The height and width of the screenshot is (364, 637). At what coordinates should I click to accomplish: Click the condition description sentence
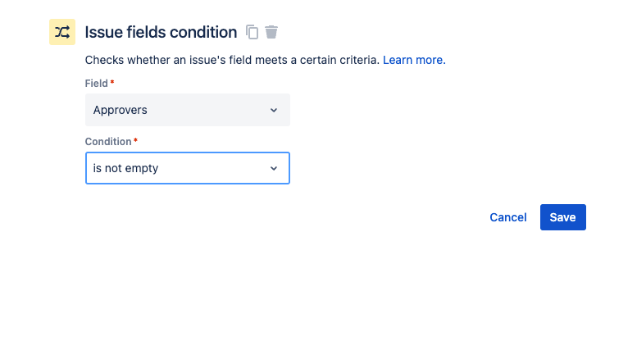pos(232,60)
